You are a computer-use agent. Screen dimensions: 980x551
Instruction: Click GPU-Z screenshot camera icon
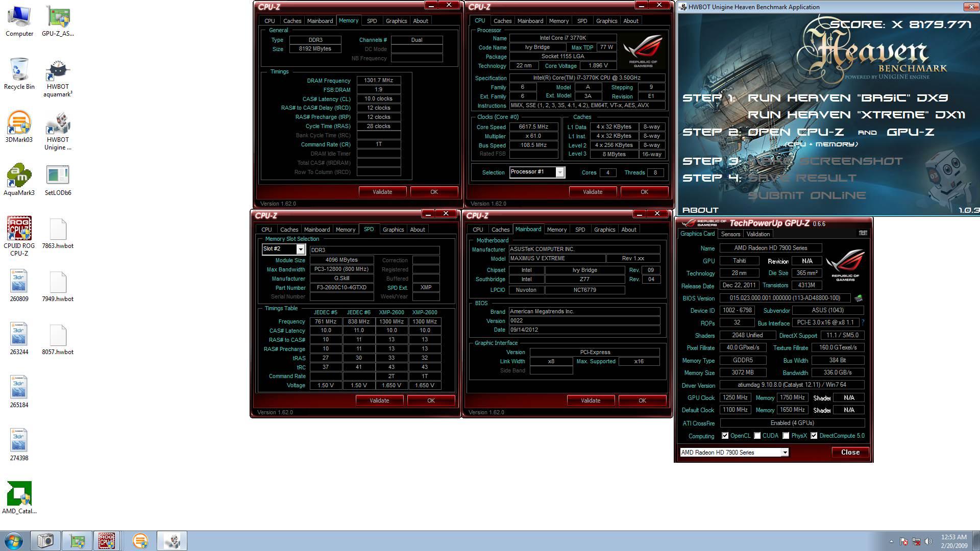[x=863, y=233]
